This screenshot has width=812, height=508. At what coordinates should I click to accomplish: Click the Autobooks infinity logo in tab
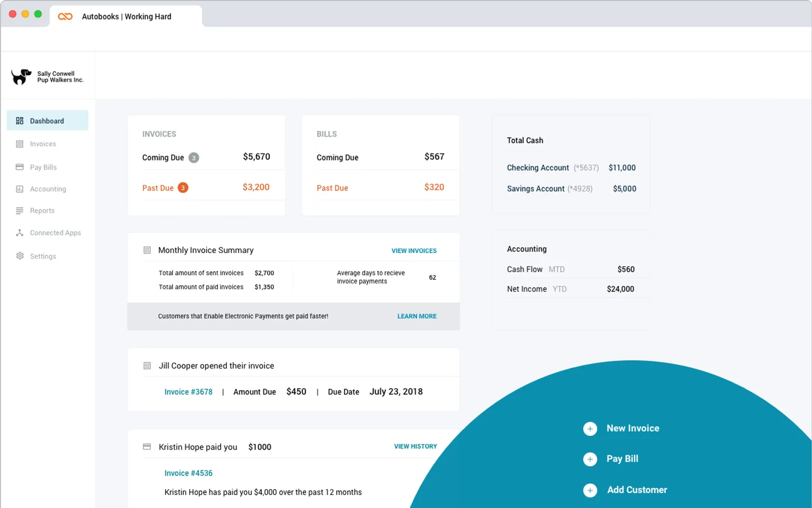(65, 17)
